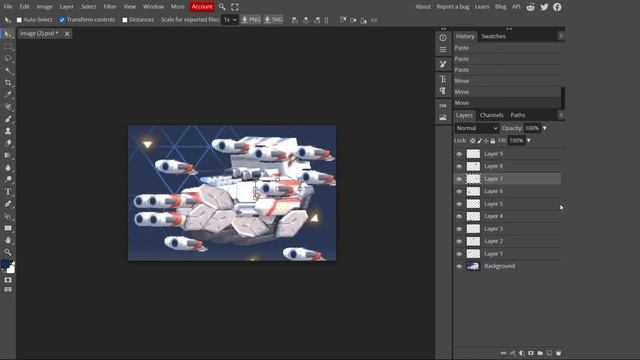Switch to the Paths tab
Screen dimensions: 640x360
(x=518, y=115)
